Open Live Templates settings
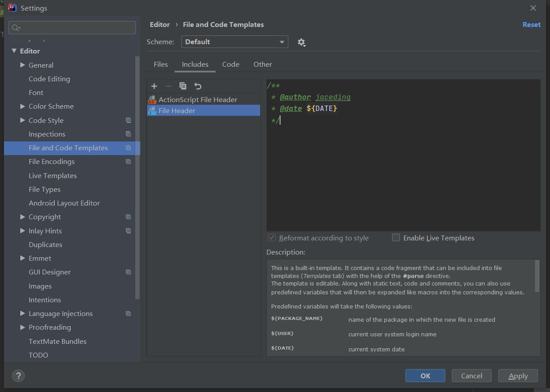Screen dimensions: 550x392 (x=53, y=176)
